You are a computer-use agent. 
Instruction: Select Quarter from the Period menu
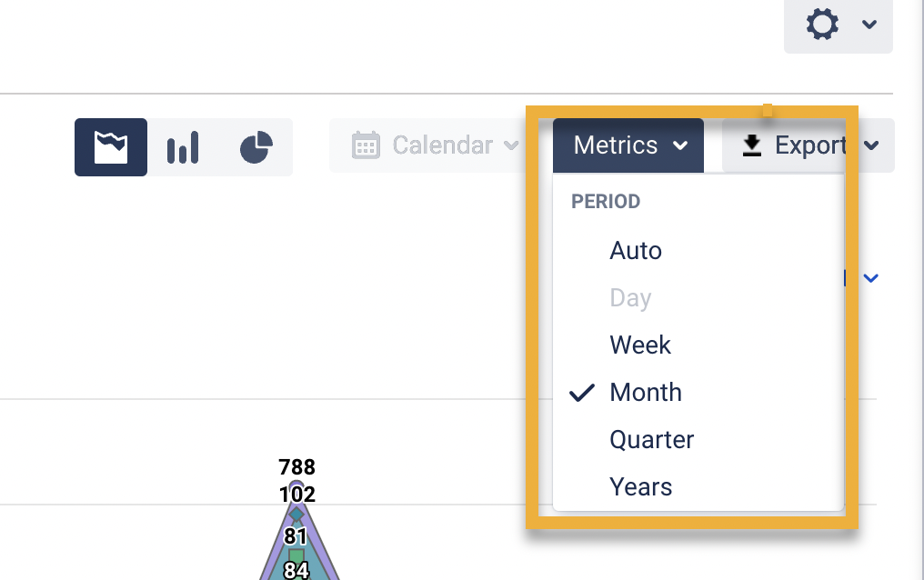(x=651, y=440)
